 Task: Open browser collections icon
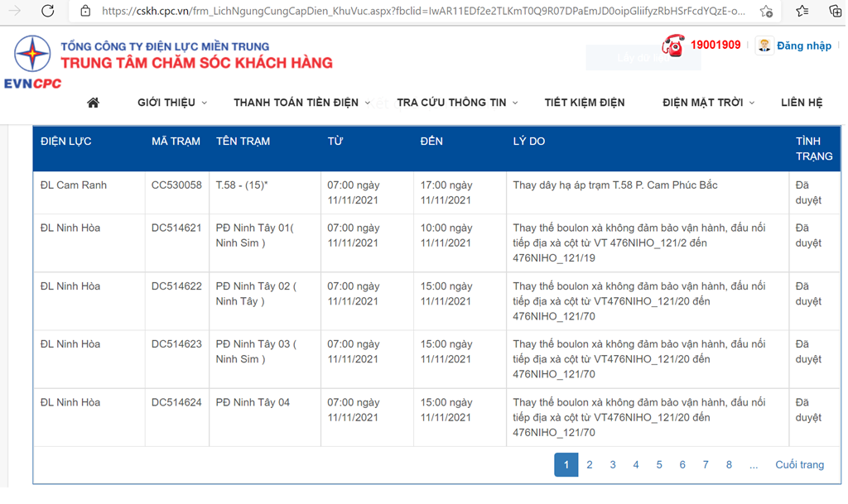click(x=834, y=11)
